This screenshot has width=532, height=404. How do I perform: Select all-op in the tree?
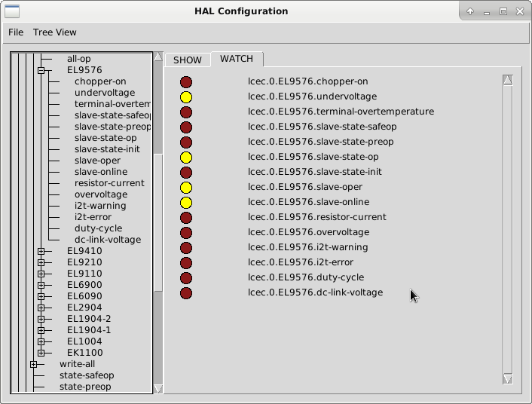point(78,59)
